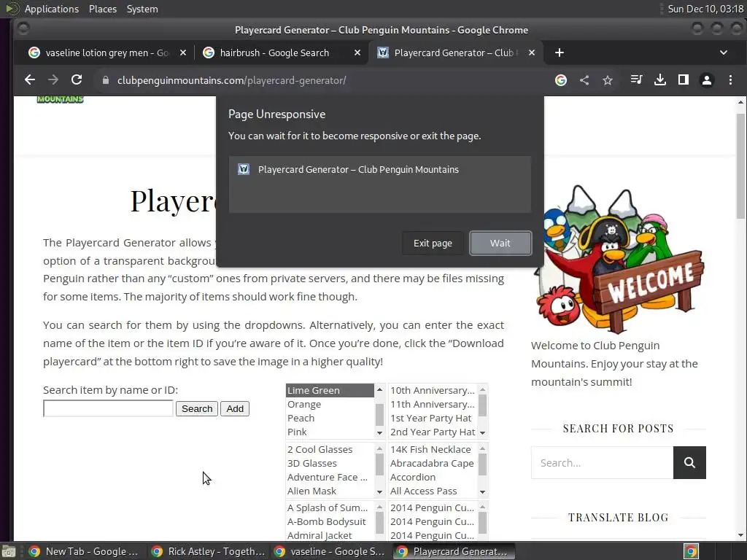The height and width of the screenshot is (560, 747).
Task: Open the Applications menu
Action: [x=52, y=9]
